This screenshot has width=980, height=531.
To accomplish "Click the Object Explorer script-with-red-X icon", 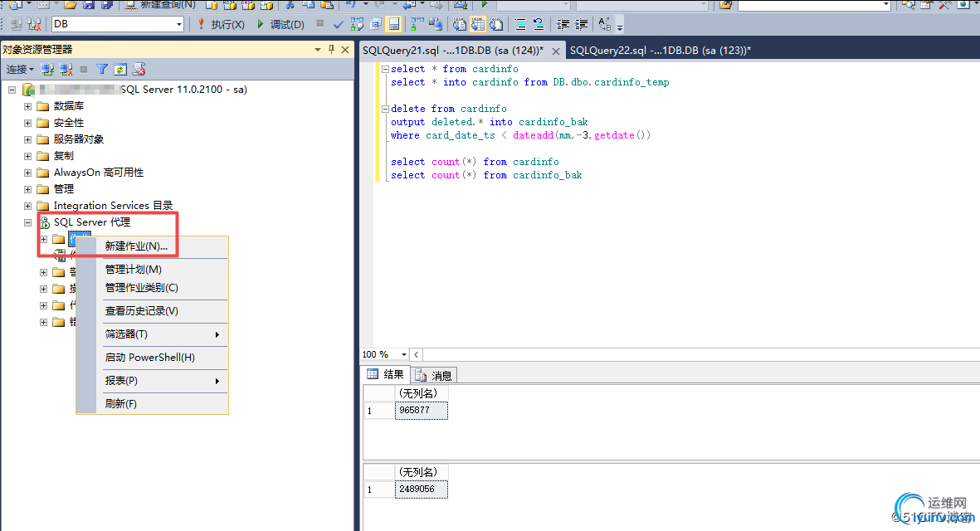I will (139, 70).
